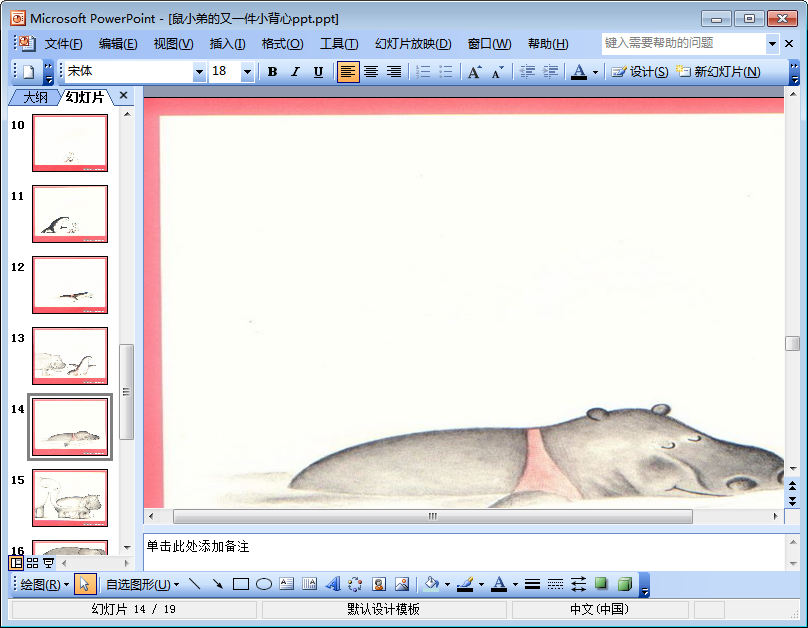Select slide 11 thumbnail
Screen dimensions: 808x628
click(x=70, y=213)
